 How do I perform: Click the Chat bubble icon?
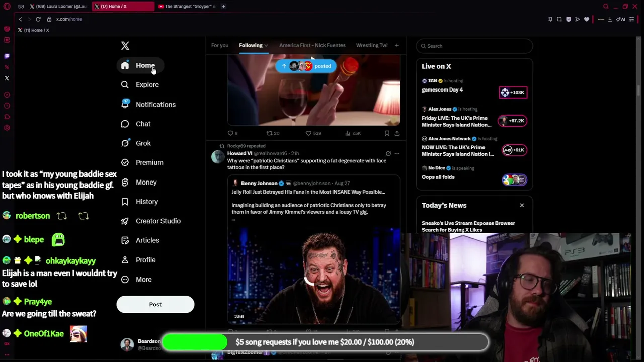coord(125,124)
